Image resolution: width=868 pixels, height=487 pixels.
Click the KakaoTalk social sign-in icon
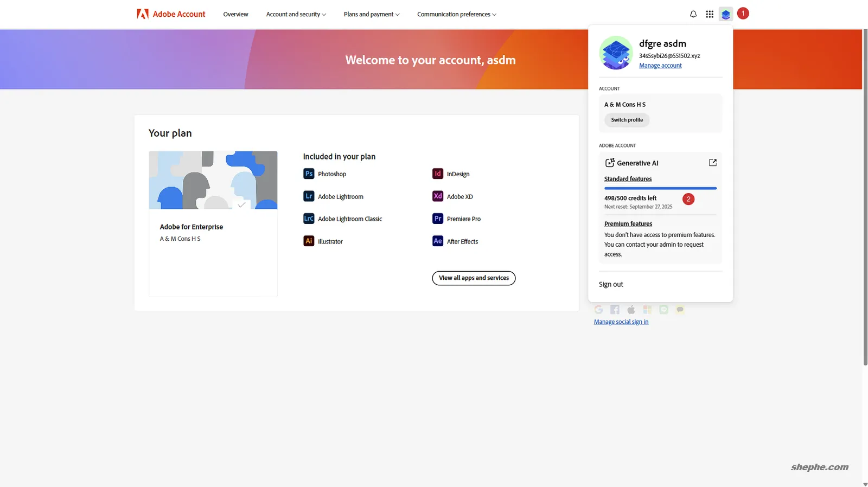[x=680, y=310]
